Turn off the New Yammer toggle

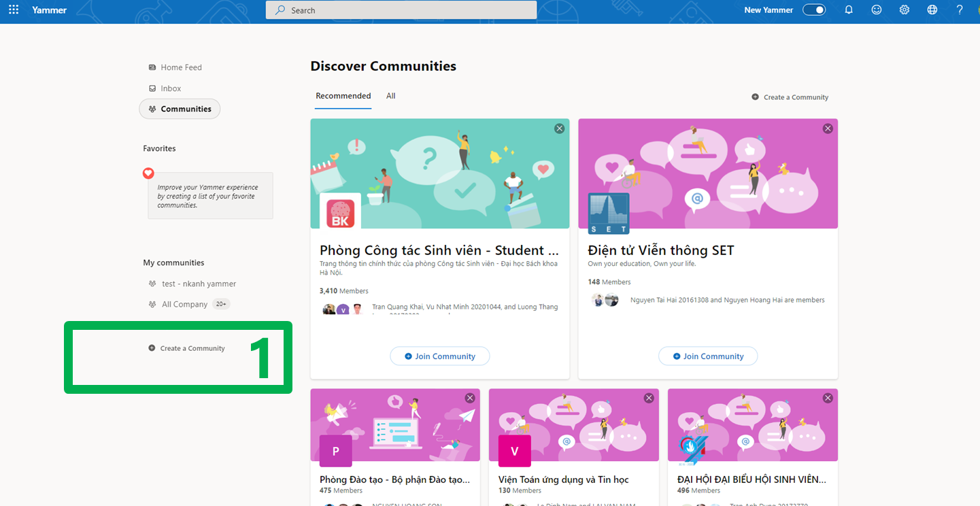click(814, 10)
